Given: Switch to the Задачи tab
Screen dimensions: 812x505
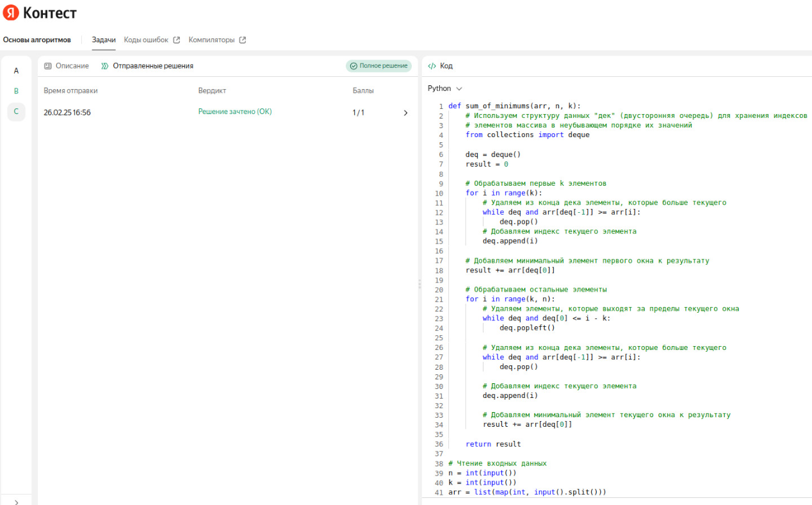Looking at the screenshot, I should [104, 40].
